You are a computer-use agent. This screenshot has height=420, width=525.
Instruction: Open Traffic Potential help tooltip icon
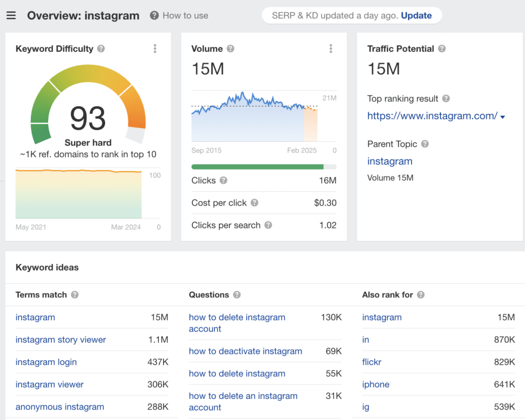pos(442,49)
